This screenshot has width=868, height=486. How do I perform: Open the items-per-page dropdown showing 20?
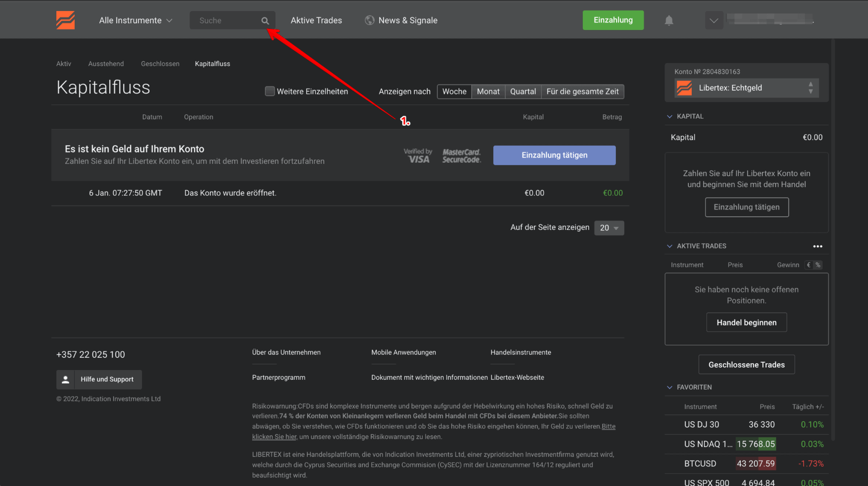point(609,228)
